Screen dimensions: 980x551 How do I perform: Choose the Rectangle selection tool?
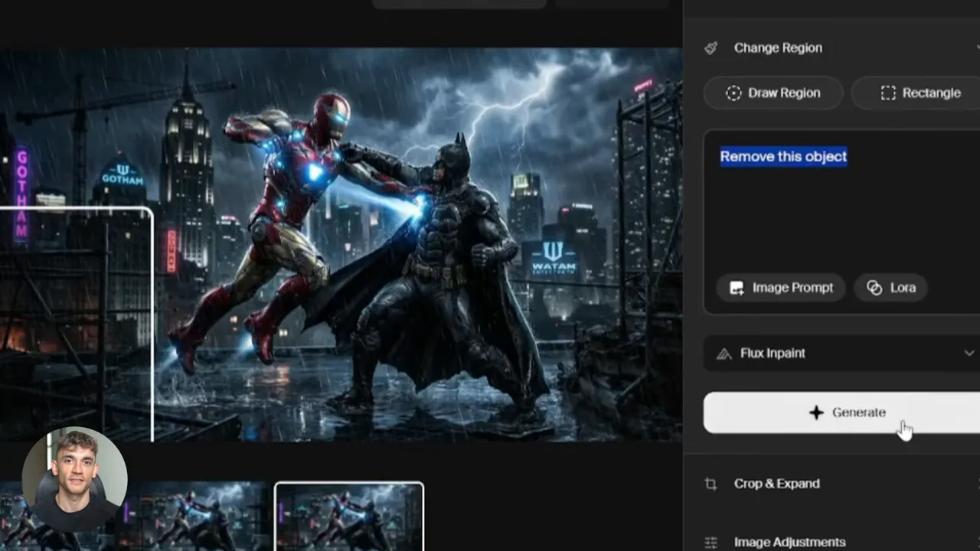point(916,93)
